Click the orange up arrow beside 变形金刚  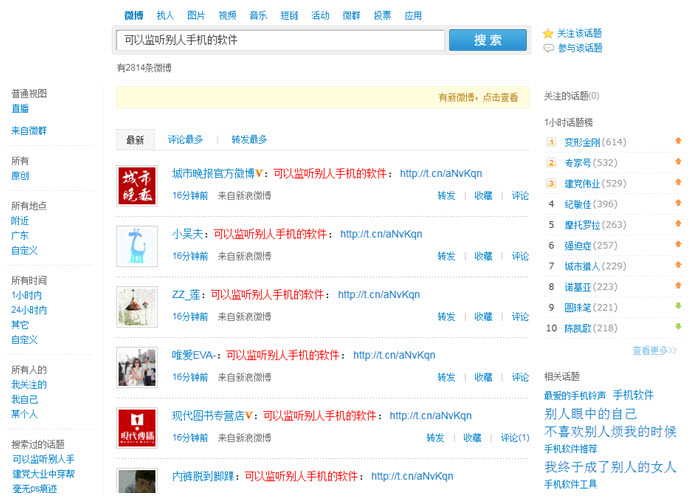pyautogui.click(x=678, y=142)
